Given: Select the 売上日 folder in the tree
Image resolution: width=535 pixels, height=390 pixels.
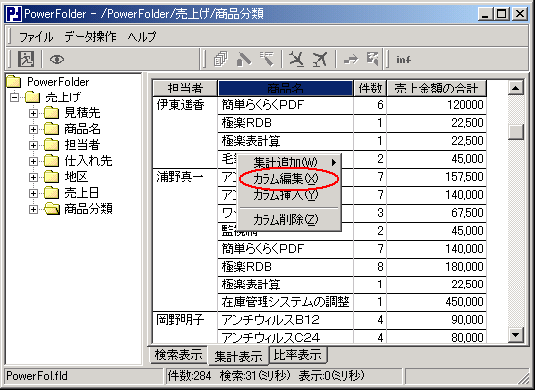Looking at the screenshot, I should (82, 193).
